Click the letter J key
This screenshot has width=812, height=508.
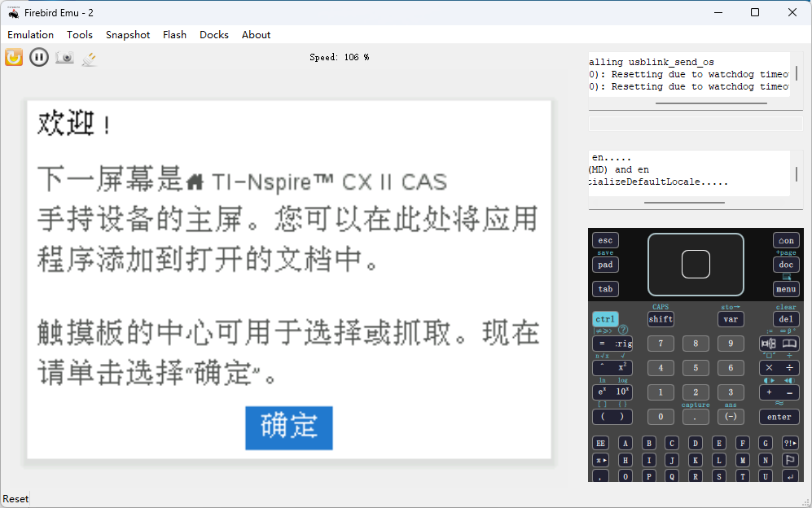672,460
